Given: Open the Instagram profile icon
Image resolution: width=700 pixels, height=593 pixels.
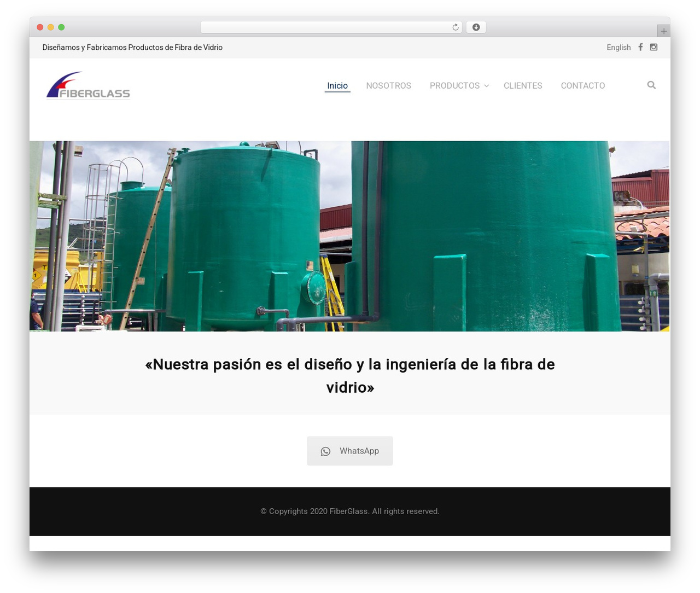Looking at the screenshot, I should [x=654, y=47].
